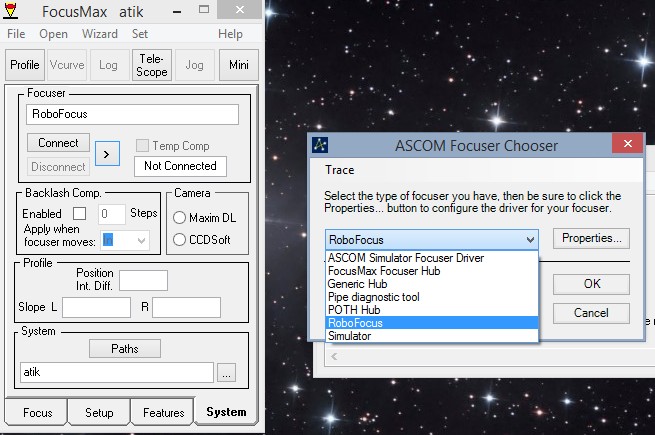Screen dimensions: 655x435
Task: Open the Set menu
Action: pos(140,34)
